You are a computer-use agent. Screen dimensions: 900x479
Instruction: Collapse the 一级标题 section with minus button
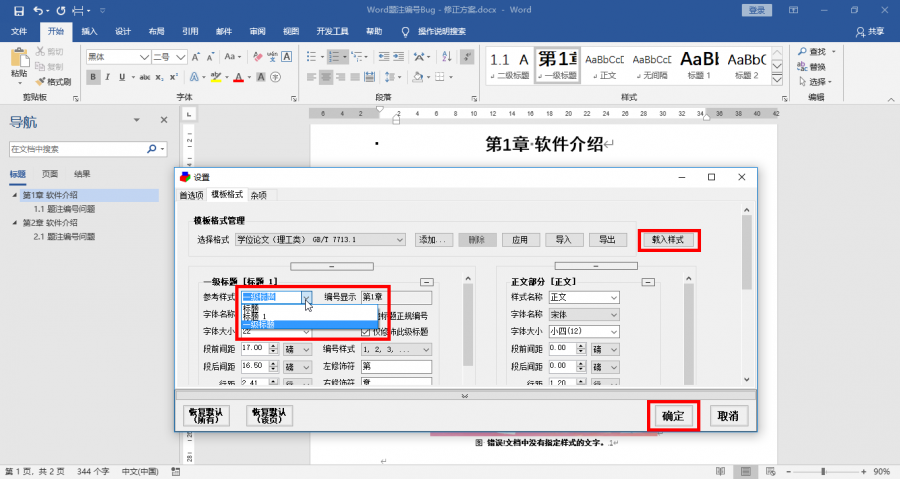pyautogui.click(x=426, y=283)
